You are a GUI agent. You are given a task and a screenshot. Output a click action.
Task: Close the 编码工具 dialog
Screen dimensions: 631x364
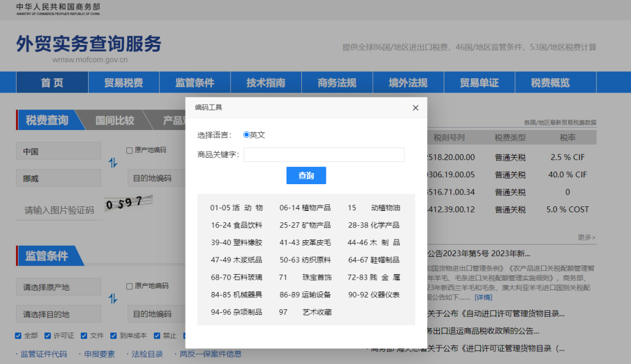(x=415, y=108)
